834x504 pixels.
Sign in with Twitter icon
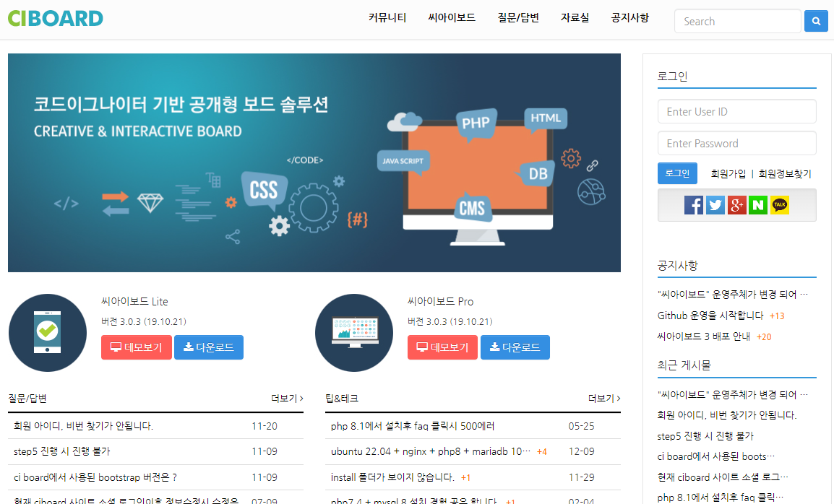click(715, 204)
